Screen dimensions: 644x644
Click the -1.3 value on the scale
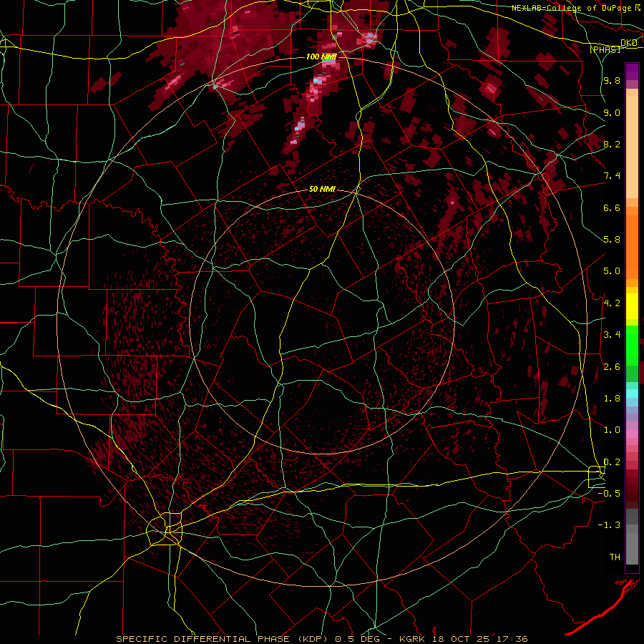[x=609, y=525]
